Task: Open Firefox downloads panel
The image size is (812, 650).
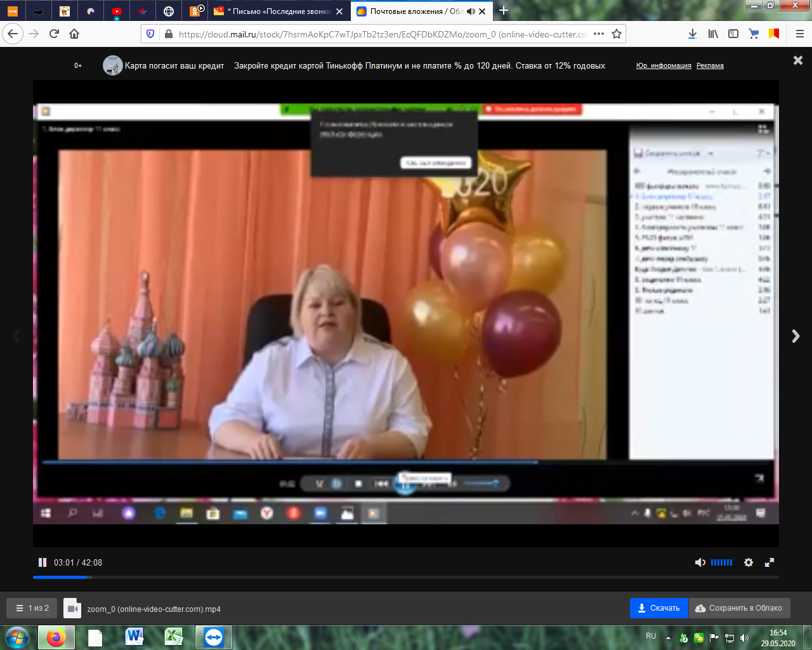Action: click(x=693, y=34)
